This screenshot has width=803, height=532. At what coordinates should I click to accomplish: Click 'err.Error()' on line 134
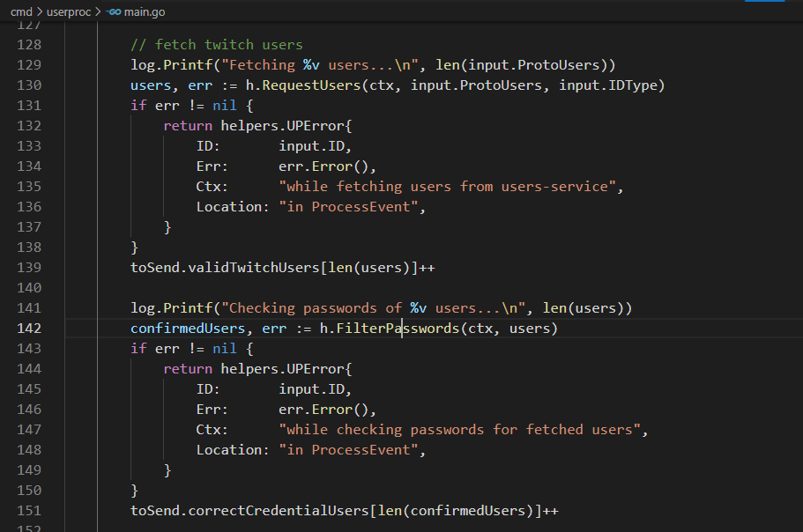[x=323, y=166]
